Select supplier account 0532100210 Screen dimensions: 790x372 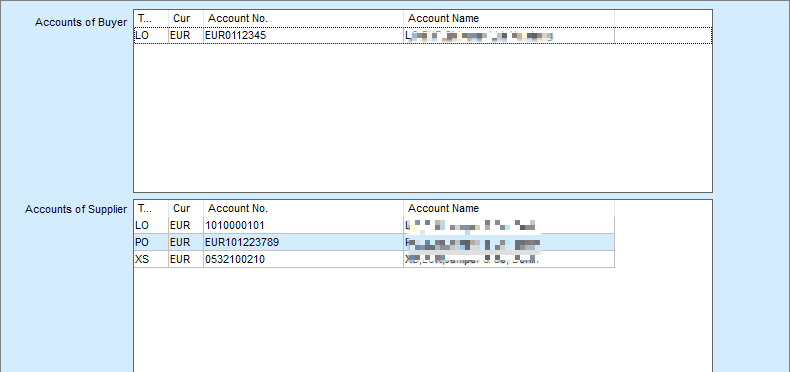click(303, 260)
